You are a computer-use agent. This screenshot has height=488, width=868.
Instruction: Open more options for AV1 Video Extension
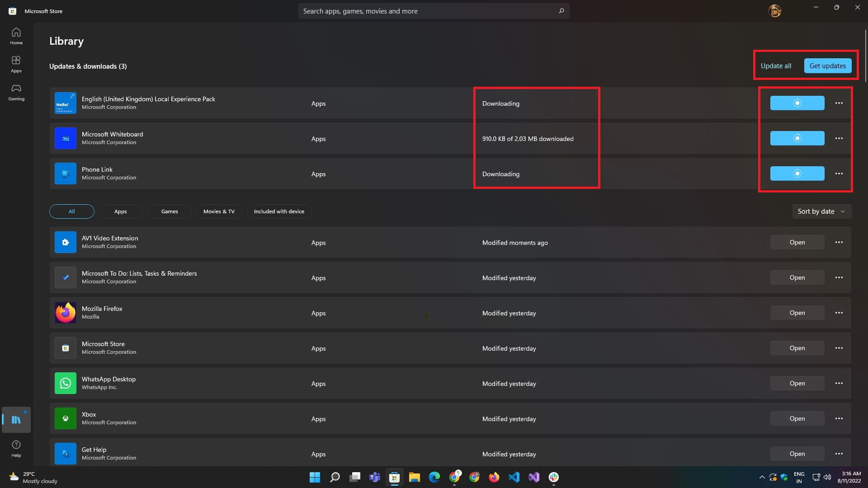[x=839, y=242]
